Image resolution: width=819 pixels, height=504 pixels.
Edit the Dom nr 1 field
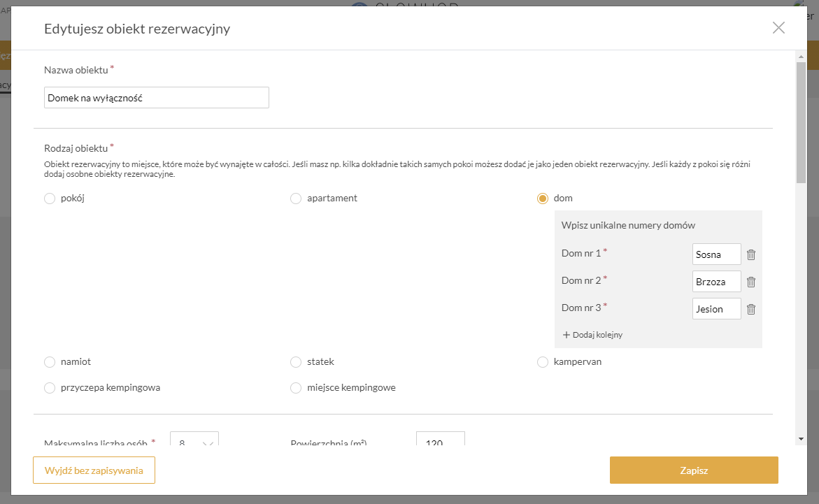tap(716, 254)
